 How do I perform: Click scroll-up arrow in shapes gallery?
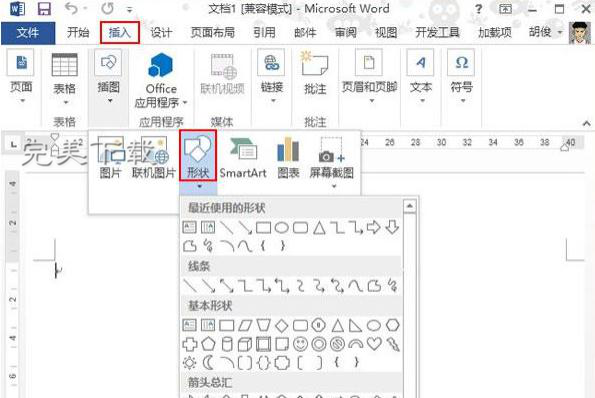point(409,206)
